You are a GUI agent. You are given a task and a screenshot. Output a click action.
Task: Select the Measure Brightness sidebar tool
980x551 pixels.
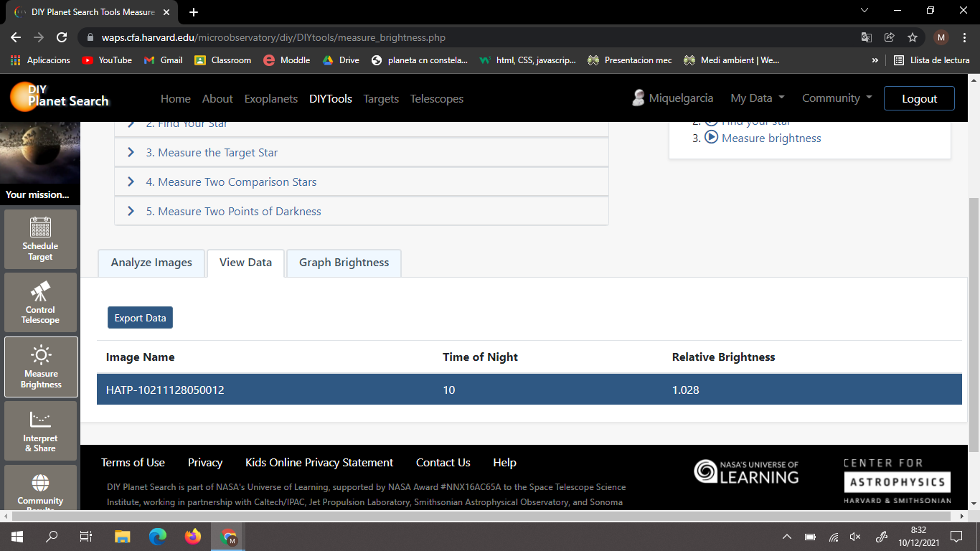pos(41,367)
